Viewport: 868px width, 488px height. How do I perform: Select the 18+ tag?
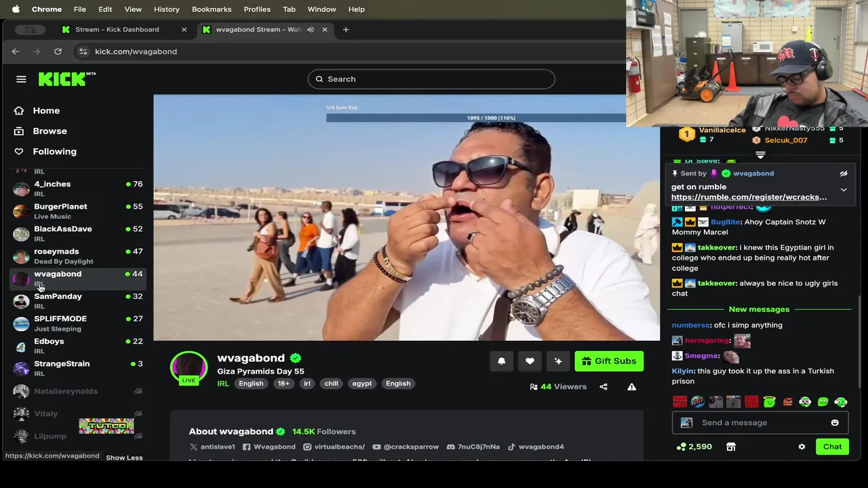[283, 384]
